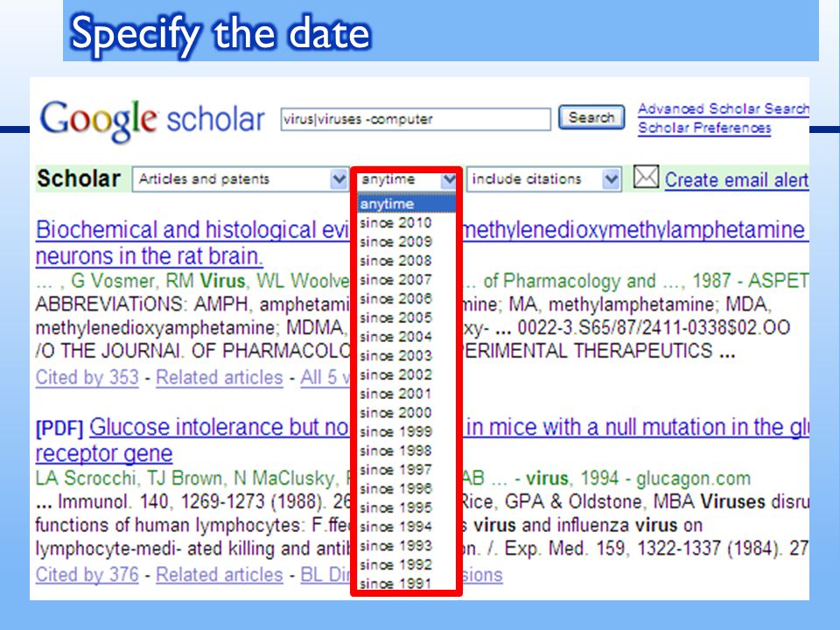Choose since 2004 from date list
840x630 pixels.
(x=407, y=337)
